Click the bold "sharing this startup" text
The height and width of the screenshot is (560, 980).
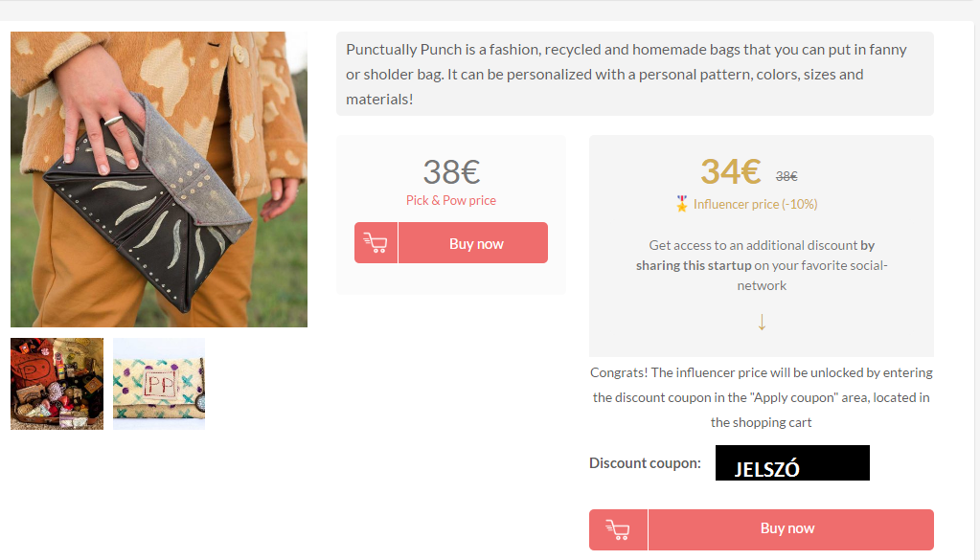694,265
